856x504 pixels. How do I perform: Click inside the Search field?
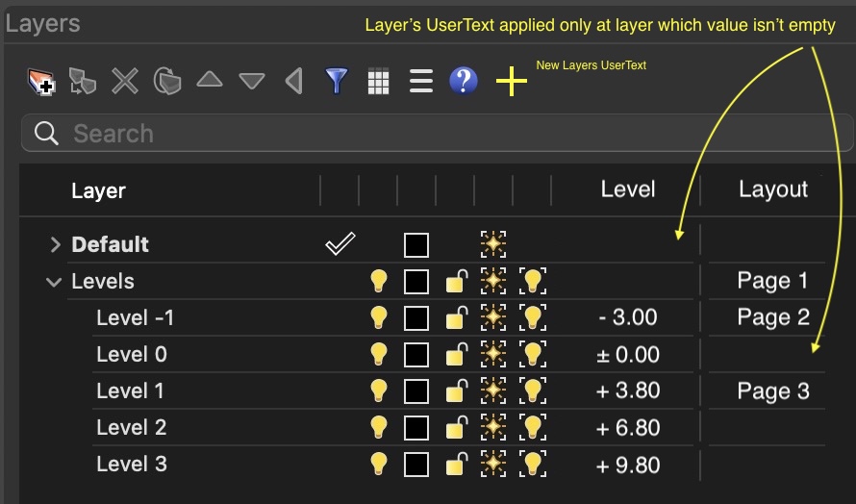[437, 133]
